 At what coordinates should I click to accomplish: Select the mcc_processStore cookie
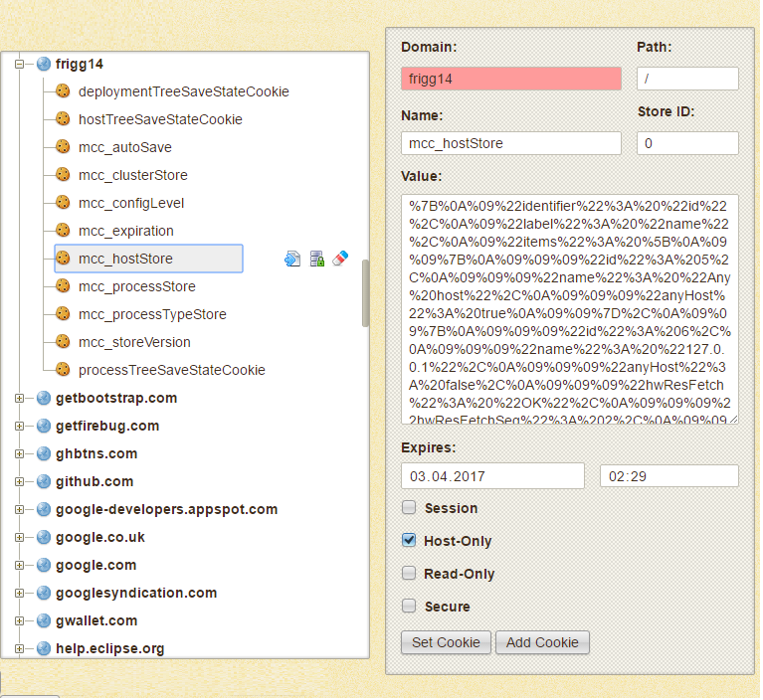pyautogui.click(x=136, y=287)
